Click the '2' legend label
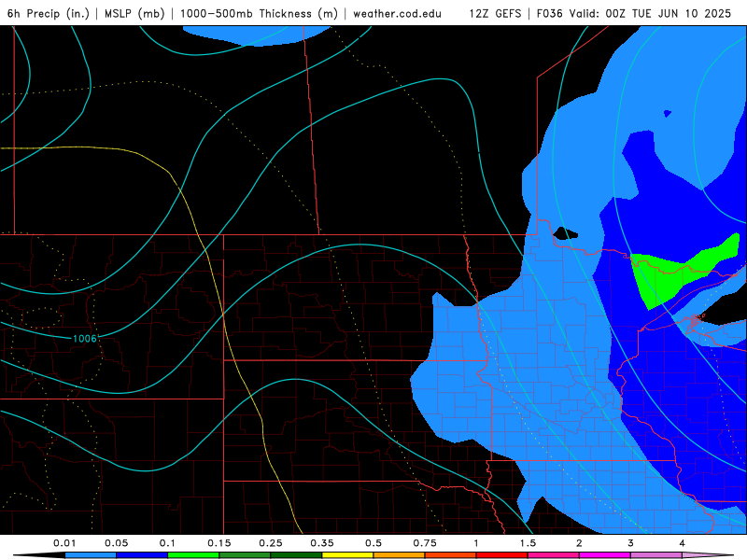This screenshot has height=560, width=747. click(x=579, y=543)
